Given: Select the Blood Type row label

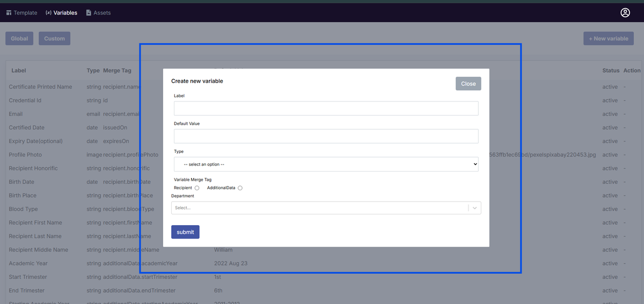Looking at the screenshot, I should pos(23,209).
